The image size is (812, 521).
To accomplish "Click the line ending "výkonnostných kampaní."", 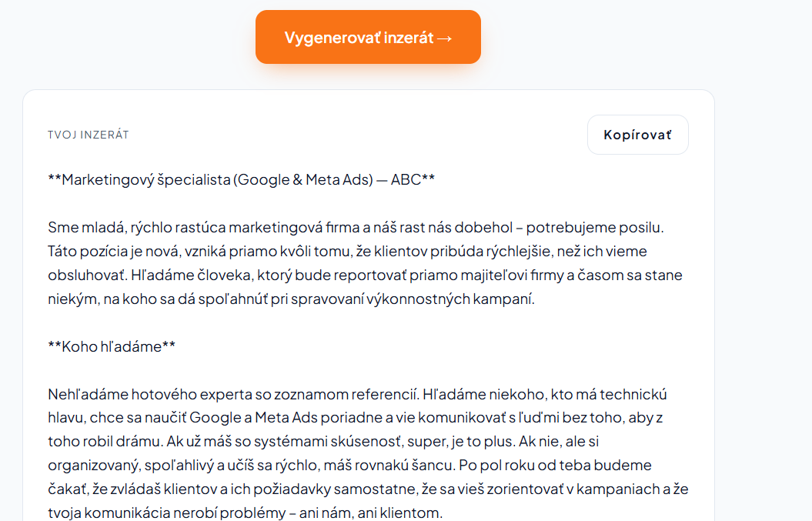I will (x=291, y=299).
